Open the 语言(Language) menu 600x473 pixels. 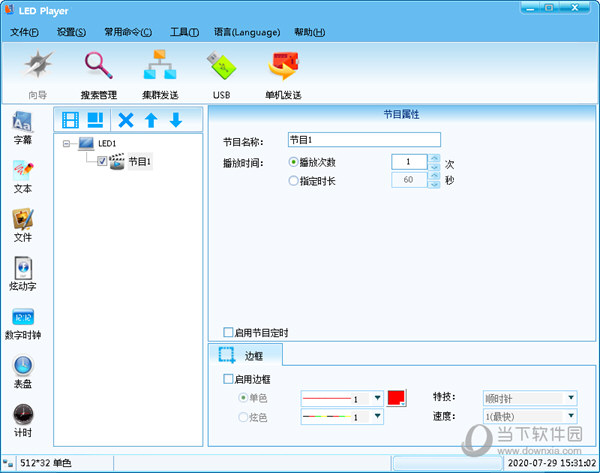[247, 32]
